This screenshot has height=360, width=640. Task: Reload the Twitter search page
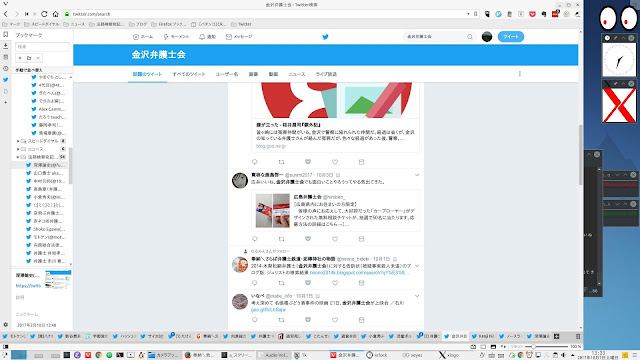pos(44,14)
